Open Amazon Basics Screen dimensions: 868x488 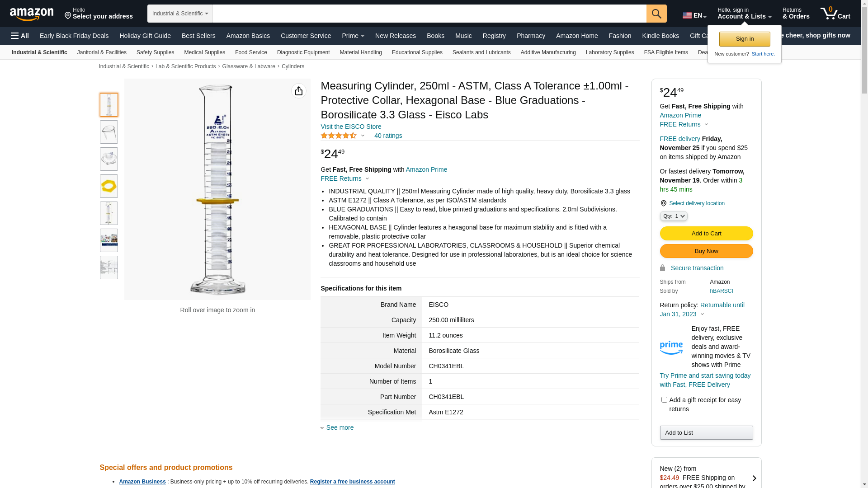point(248,36)
